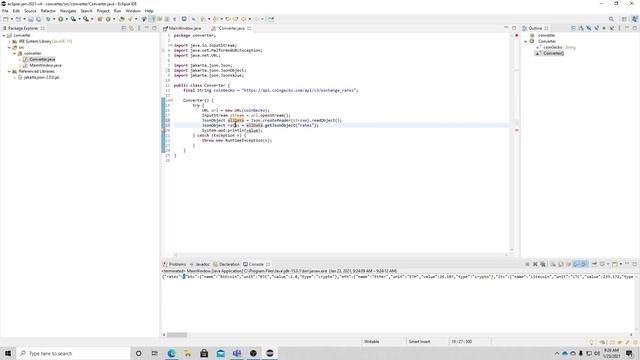Click the 'Writable' status bar entry
The height and width of the screenshot is (360, 640).
pos(371,342)
